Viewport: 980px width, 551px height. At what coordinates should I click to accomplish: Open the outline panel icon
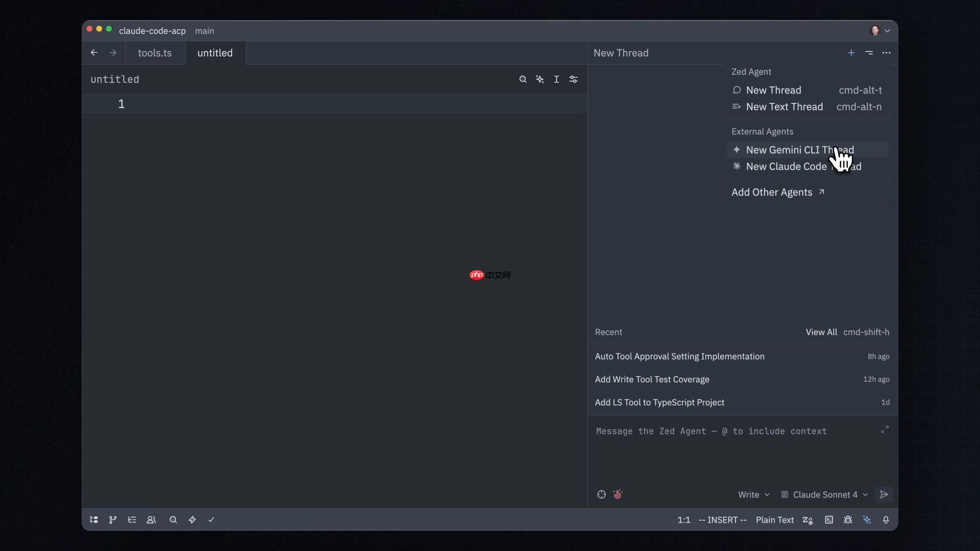(x=132, y=520)
